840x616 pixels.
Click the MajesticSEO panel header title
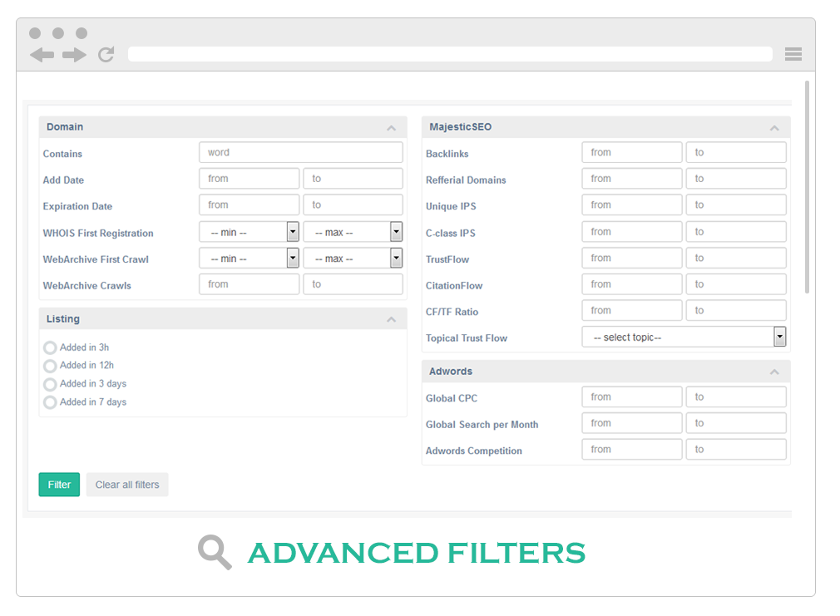460,127
